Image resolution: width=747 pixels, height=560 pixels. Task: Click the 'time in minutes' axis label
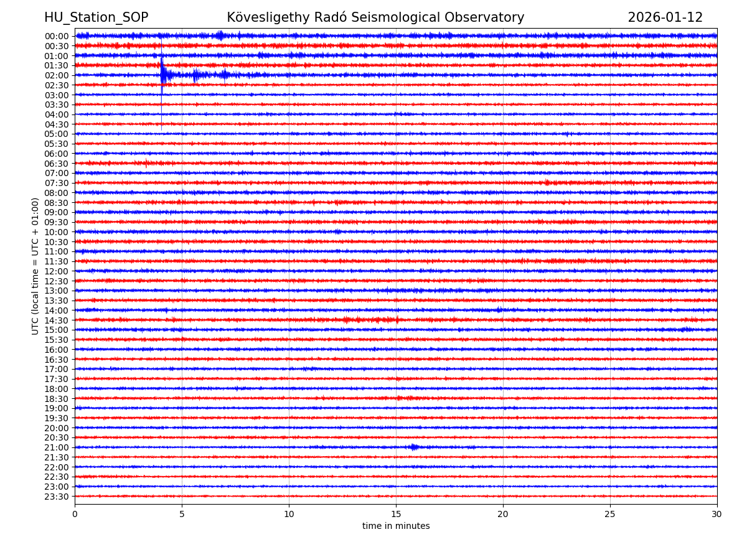pos(396,526)
